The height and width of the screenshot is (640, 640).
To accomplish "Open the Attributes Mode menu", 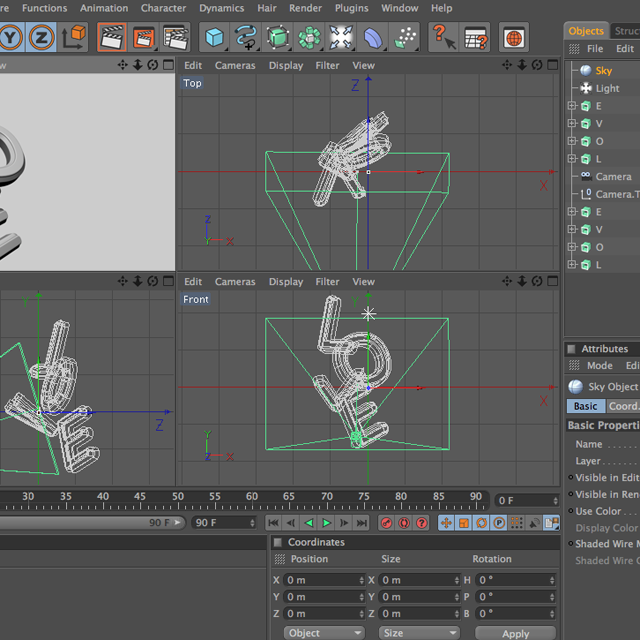I will click(x=600, y=365).
